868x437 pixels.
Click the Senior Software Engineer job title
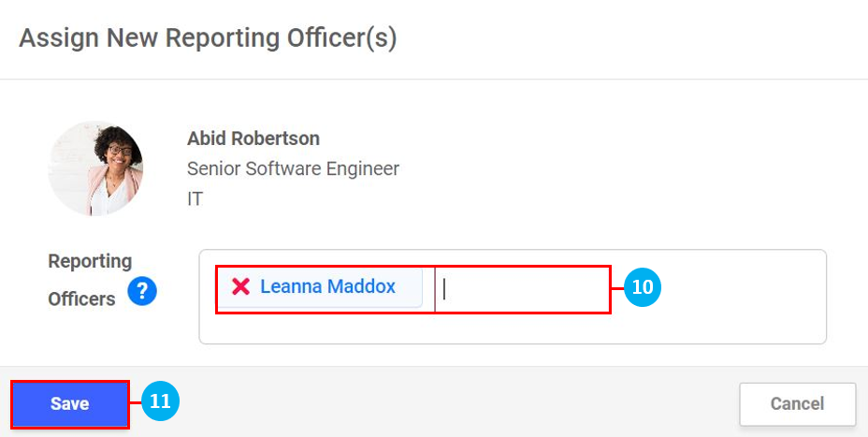pos(293,168)
